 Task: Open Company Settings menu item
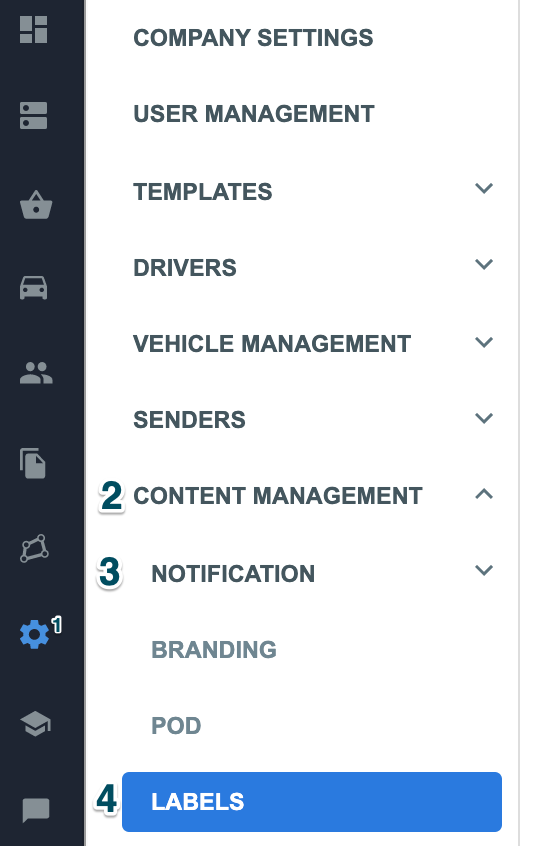click(x=253, y=38)
